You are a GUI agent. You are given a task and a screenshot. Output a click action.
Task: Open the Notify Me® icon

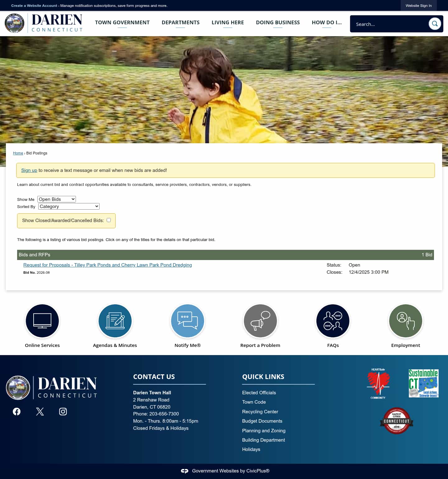[x=187, y=321]
